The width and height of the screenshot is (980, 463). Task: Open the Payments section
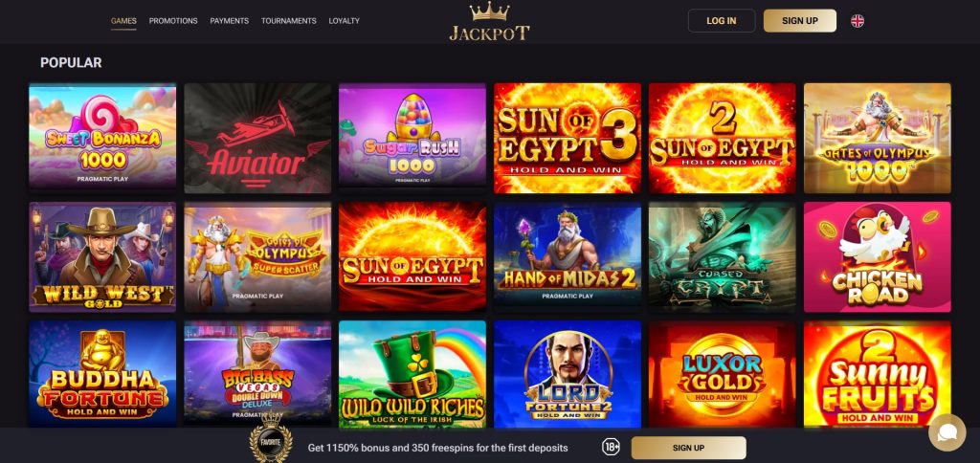[x=230, y=21]
